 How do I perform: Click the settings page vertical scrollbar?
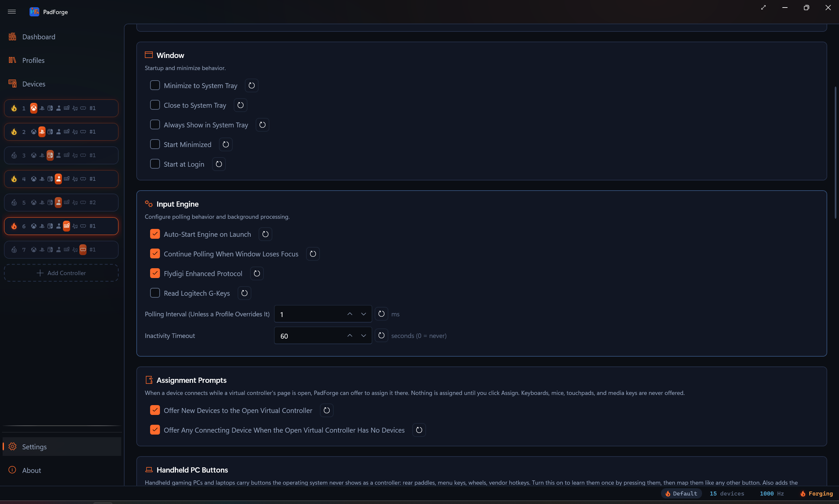coord(835,153)
